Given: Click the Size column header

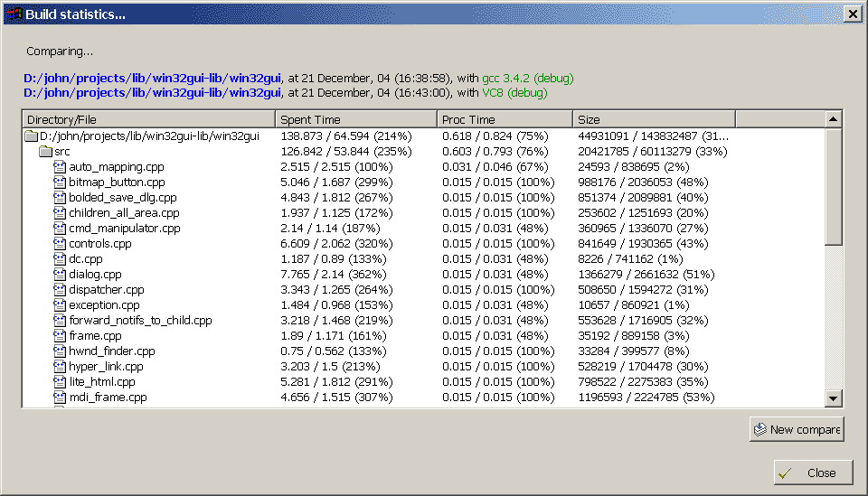Looking at the screenshot, I should [x=653, y=119].
